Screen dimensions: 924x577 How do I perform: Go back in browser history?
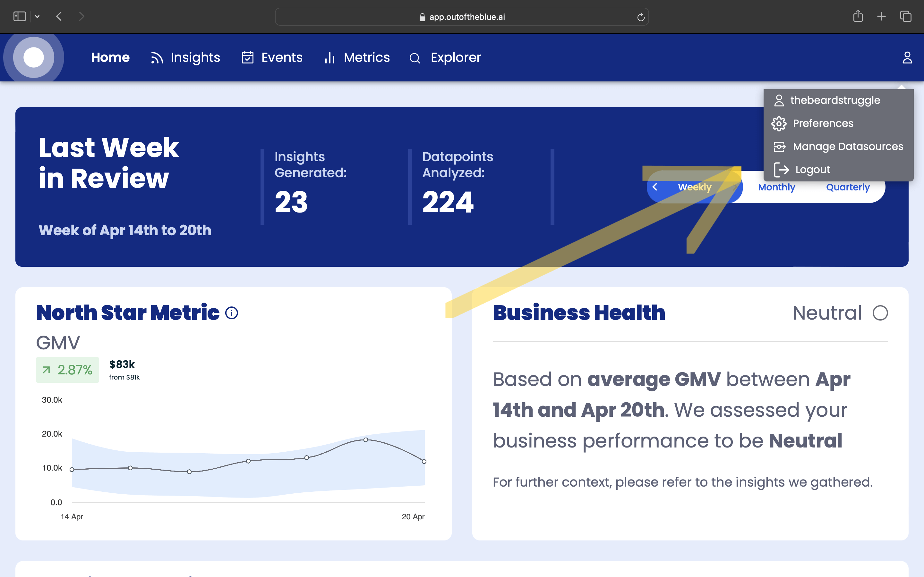(x=59, y=16)
